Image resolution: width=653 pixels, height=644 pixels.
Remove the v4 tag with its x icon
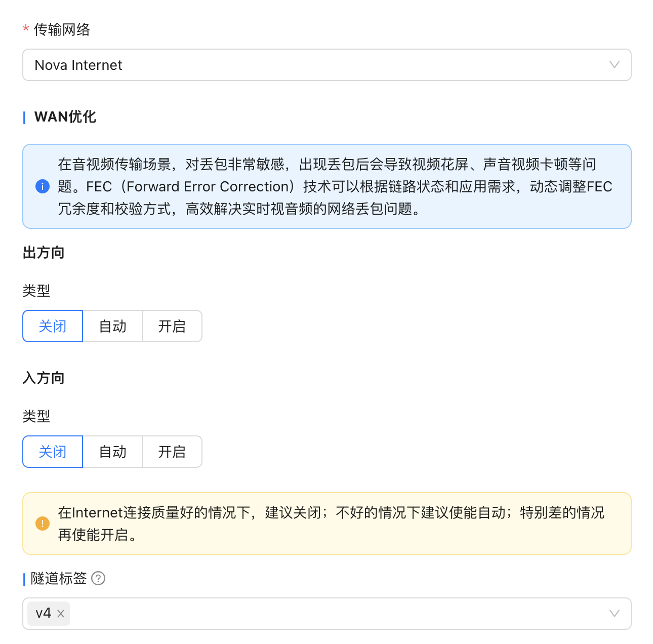click(x=61, y=614)
